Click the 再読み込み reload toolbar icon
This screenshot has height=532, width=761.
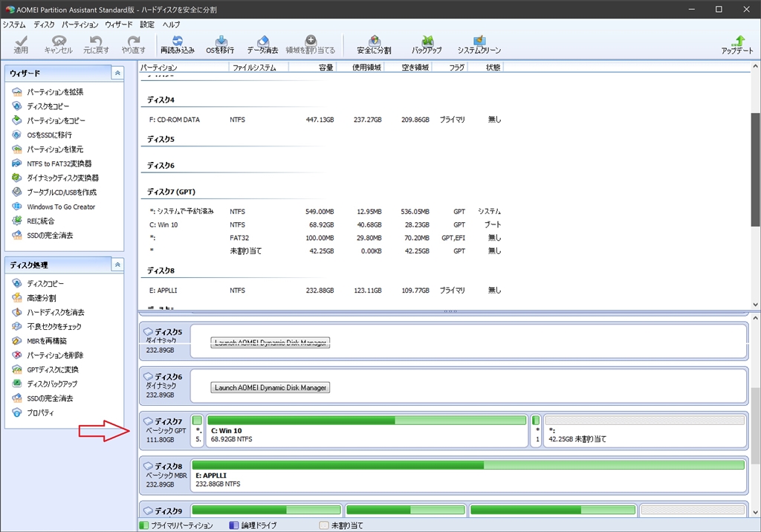tap(177, 44)
